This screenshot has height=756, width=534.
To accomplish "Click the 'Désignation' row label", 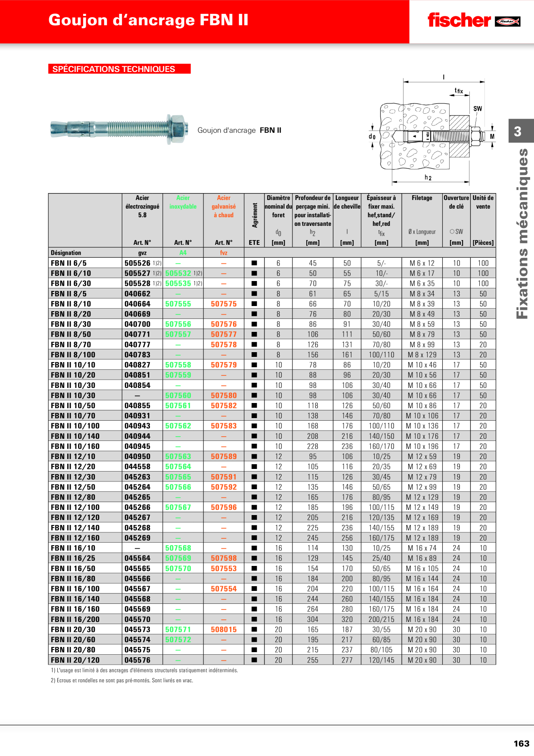I will coord(66,253).
